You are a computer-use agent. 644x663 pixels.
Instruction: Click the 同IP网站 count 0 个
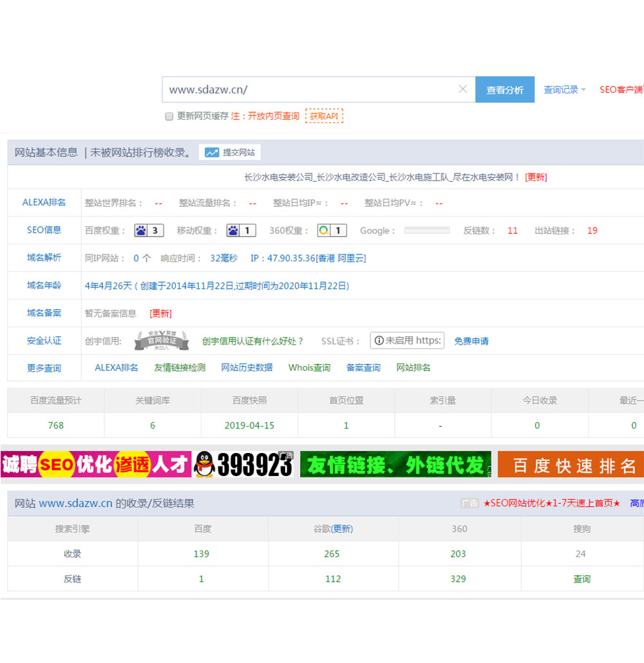tap(142, 258)
